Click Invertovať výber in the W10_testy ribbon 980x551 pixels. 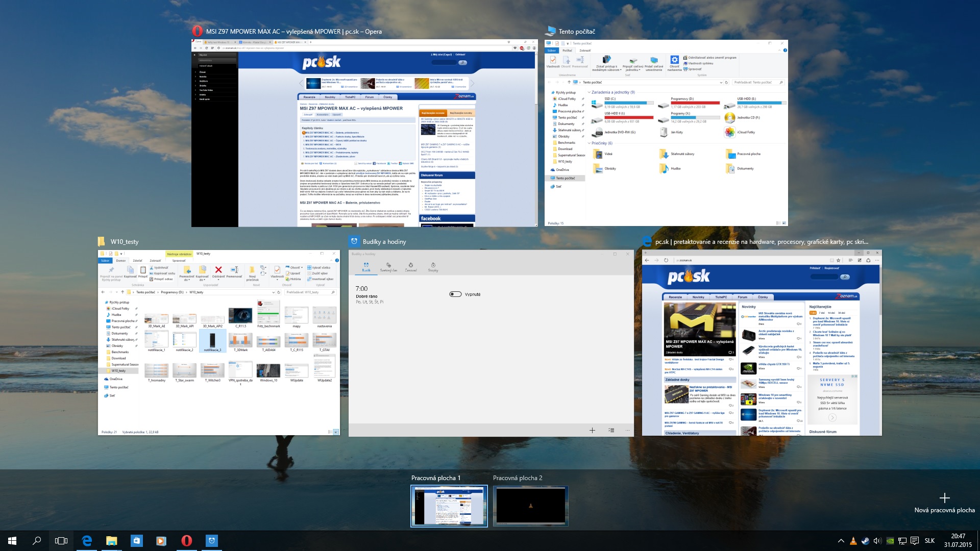click(x=320, y=279)
